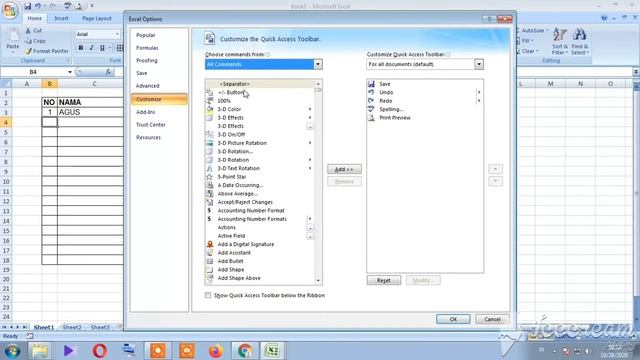The image size is (640, 360).
Task: Click Format Painter in ribbon
Action: coord(47,51)
